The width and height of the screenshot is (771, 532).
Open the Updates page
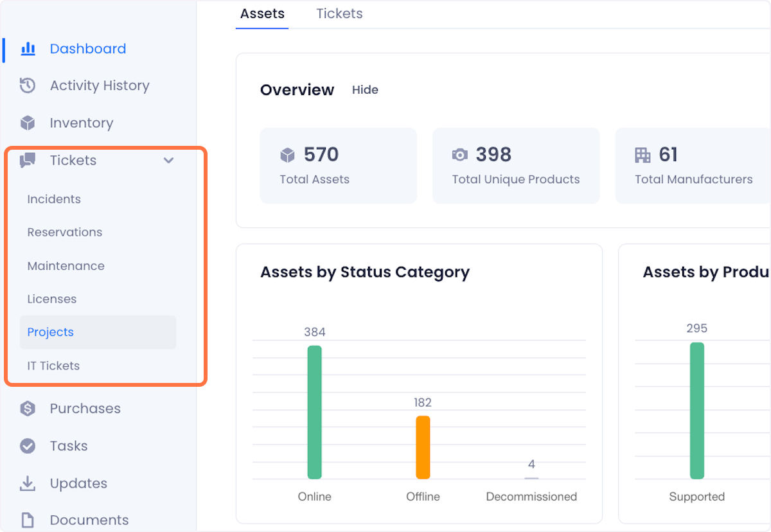click(x=78, y=483)
